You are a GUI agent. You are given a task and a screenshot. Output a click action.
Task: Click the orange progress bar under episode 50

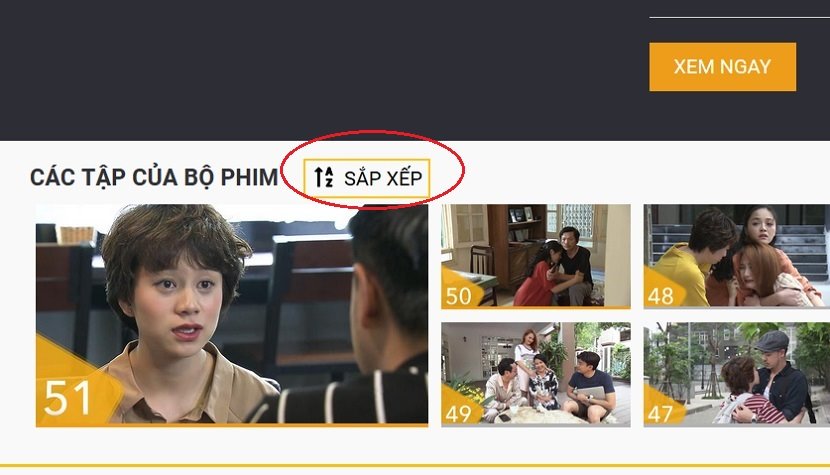(536, 307)
